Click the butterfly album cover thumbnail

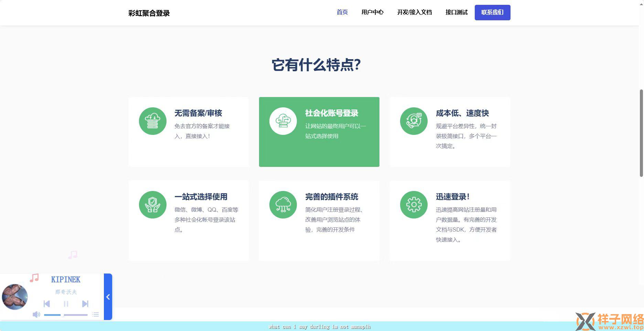tap(15, 297)
